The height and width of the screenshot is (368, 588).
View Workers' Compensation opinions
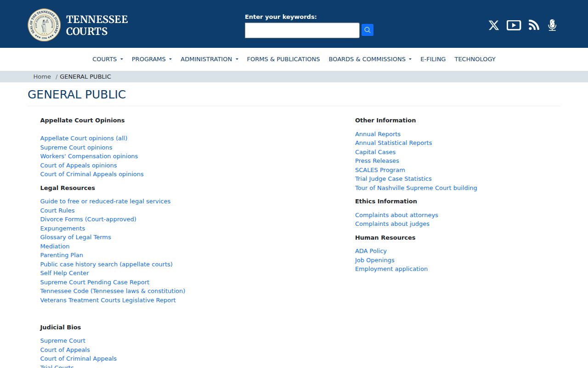click(89, 156)
